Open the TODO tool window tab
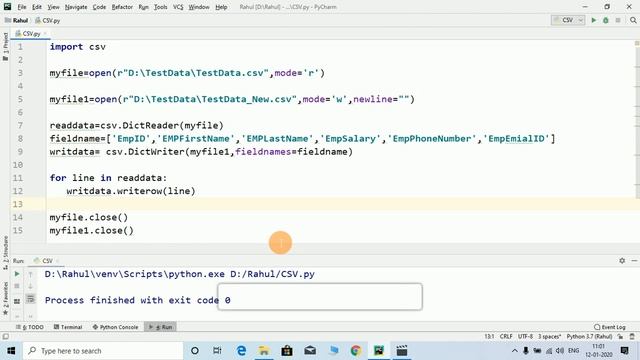The image size is (640, 360). tap(30, 327)
